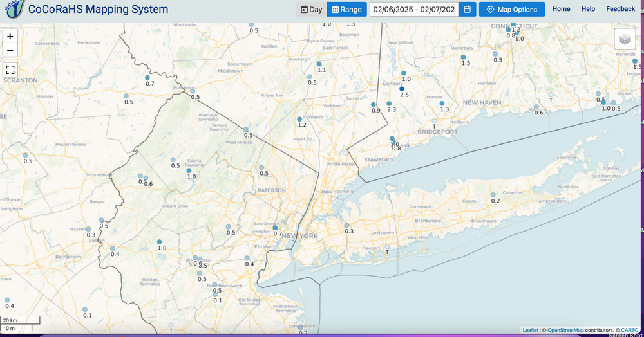
Task: Click the CoCoRaHS Mapping System title
Action: 98,9
